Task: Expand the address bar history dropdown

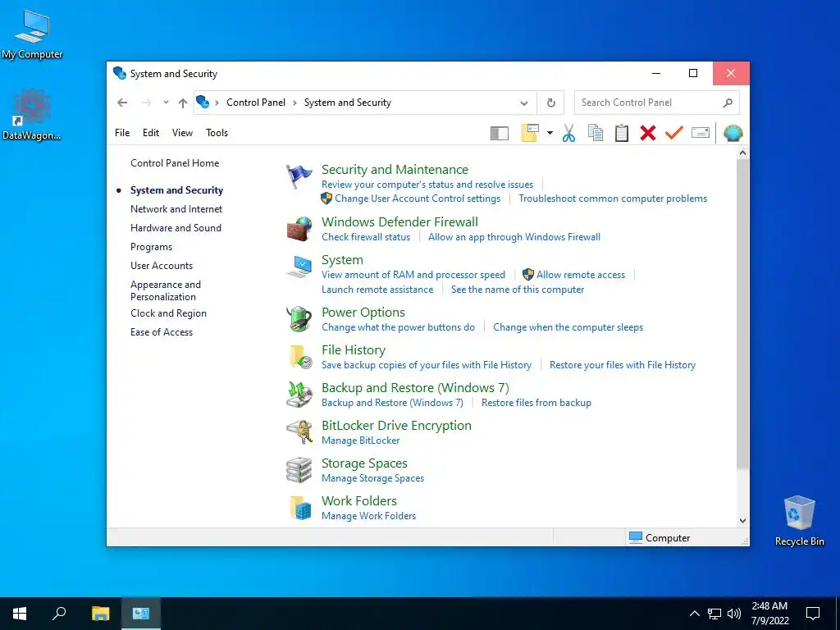Action: [x=524, y=103]
